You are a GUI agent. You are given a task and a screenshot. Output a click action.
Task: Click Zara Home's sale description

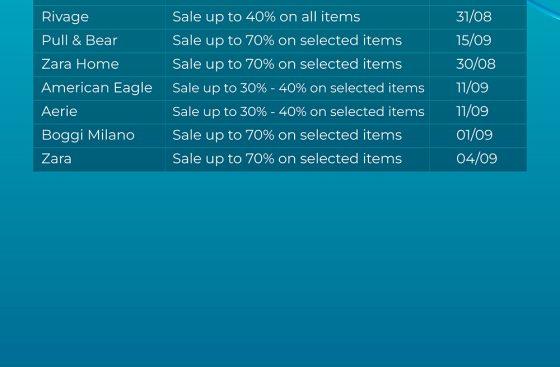click(287, 64)
